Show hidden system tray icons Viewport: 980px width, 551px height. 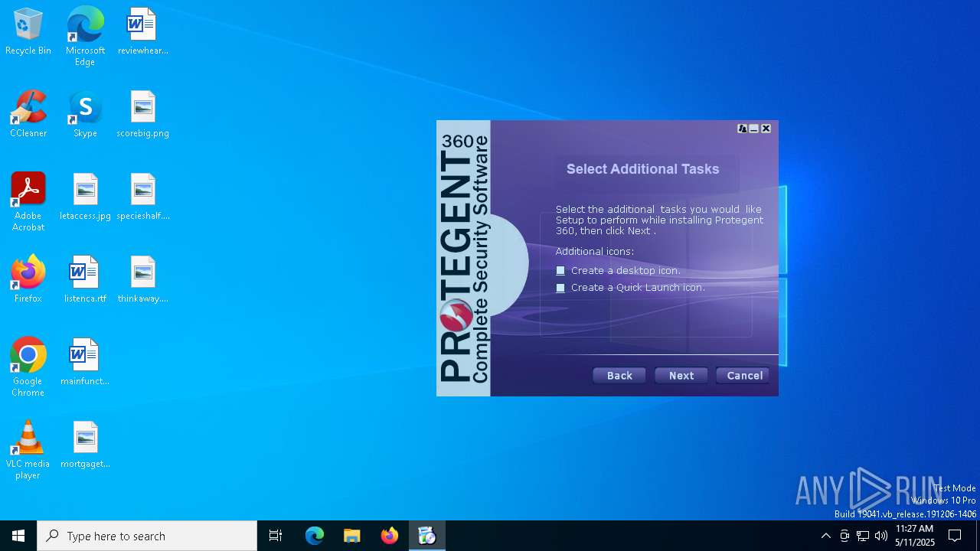click(x=825, y=536)
